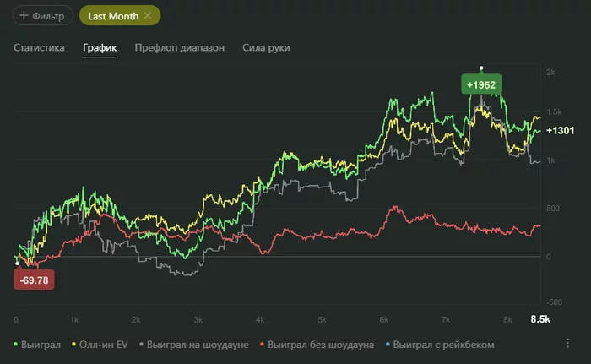Viewport: 591px width, 364px height.
Task: Click the +1952 peak tooltip
Action: 481,84
